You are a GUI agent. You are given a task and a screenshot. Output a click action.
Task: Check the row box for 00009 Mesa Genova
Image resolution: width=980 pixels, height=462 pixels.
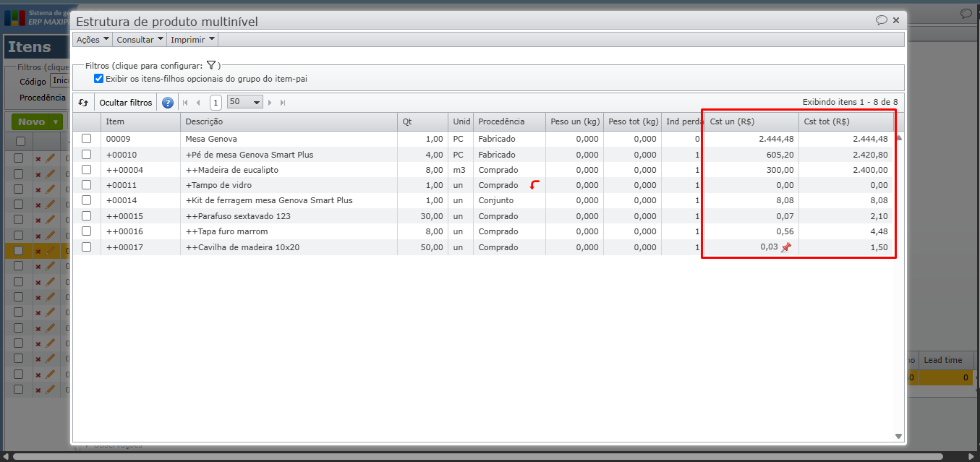point(87,139)
